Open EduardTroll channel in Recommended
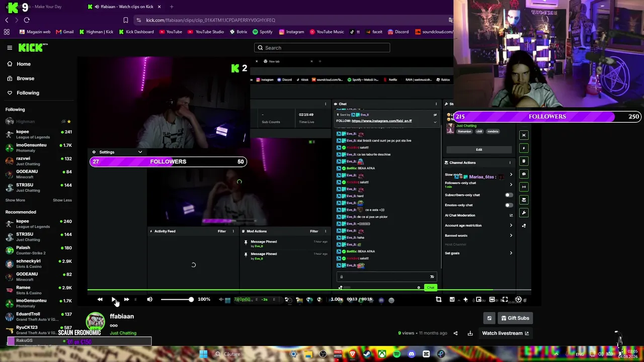 pyautogui.click(x=39, y=316)
